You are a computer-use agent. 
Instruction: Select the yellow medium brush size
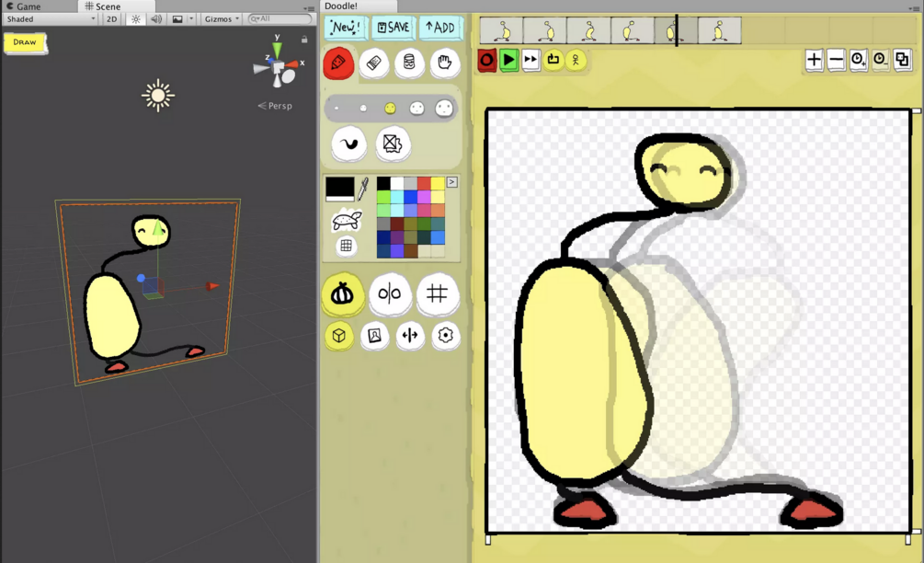pos(390,108)
